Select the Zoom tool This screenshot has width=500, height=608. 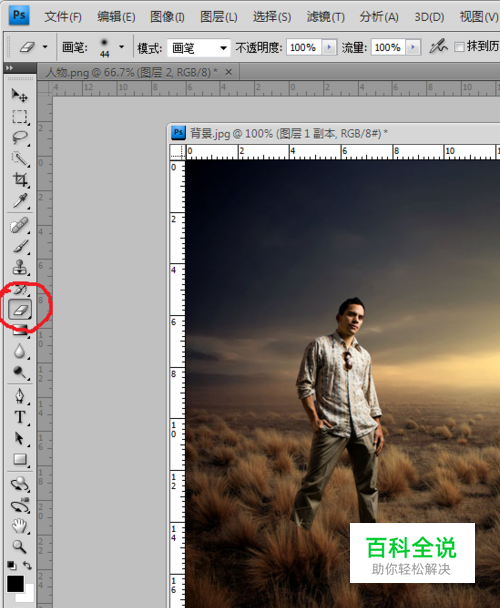tap(19, 547)
